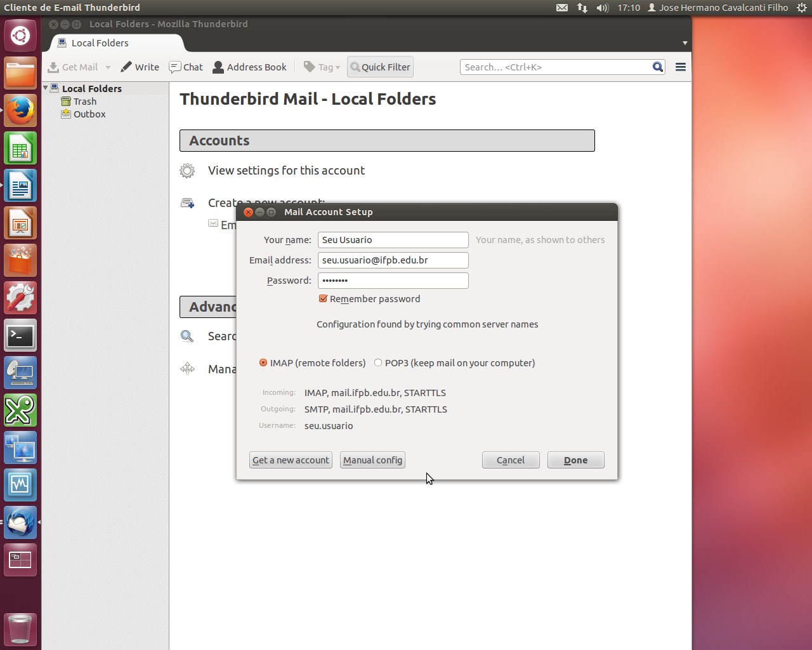Toggle the Remember password checkbox
The height and width of the screenshot is (650, 812).
(323, 298)
